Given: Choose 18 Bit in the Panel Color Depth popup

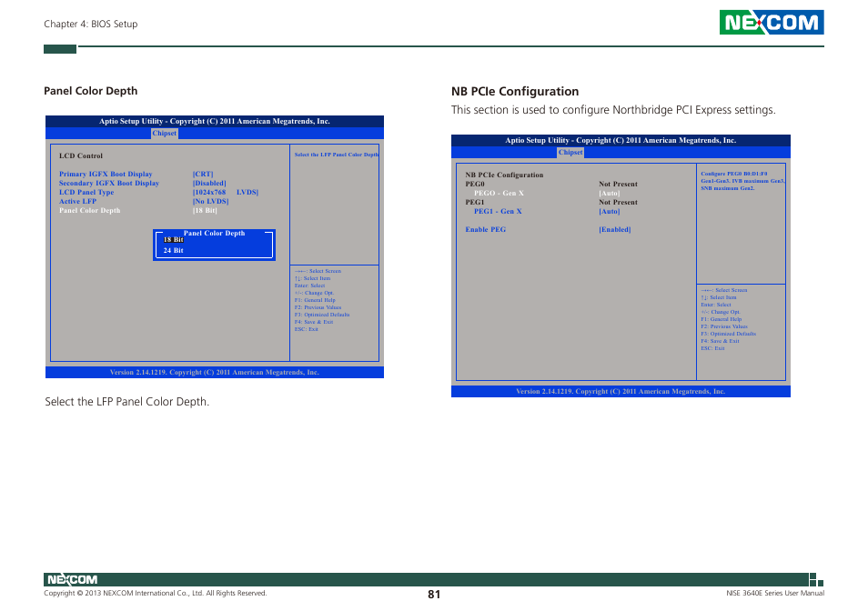Looking at the screenshot, I should click(x=173, y=240).
